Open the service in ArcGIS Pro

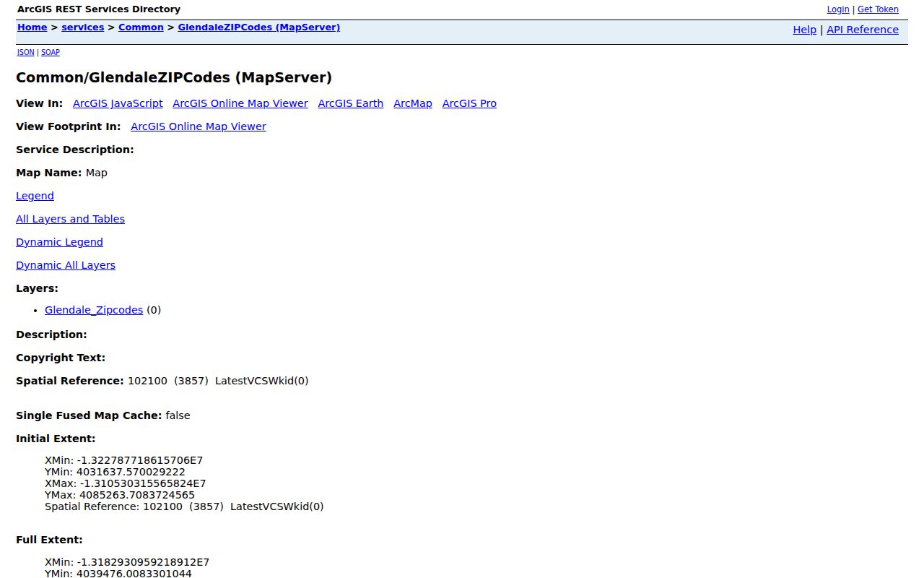tap(469, 103)
